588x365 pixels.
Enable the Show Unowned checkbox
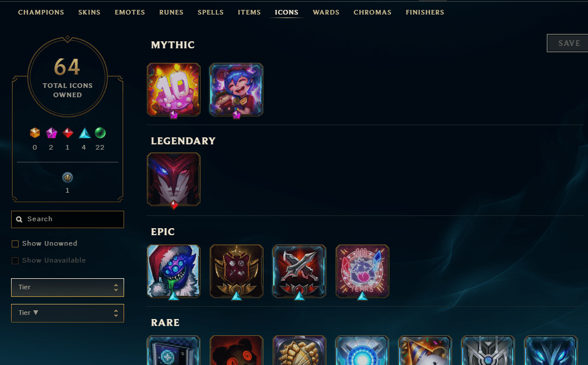pyautogui.click(x=15, y=244)
